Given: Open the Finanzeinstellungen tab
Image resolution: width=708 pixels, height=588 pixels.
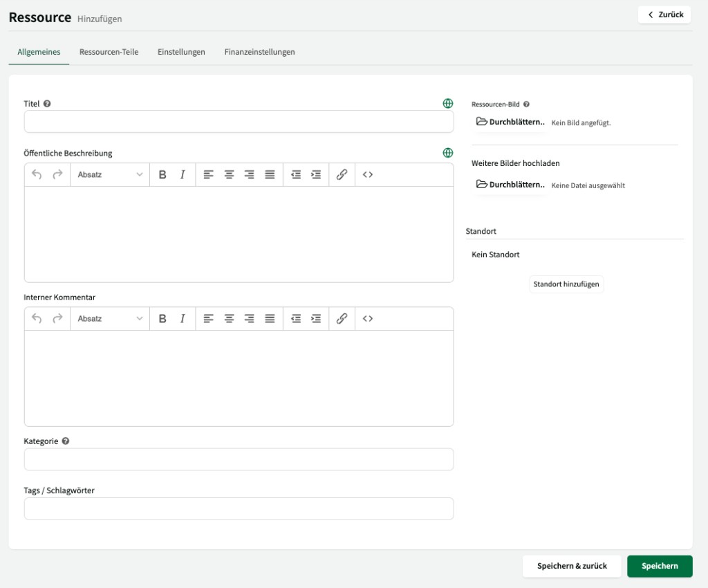Looking at the screenshot, I should pos(259,51).
